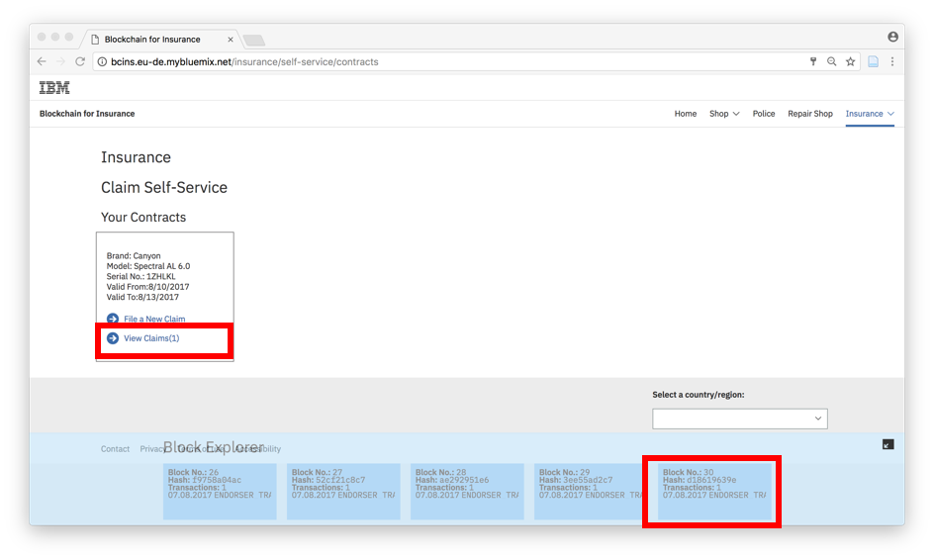
Task: Click the text Valid To:8/13/2017
Action: [142, 297]
